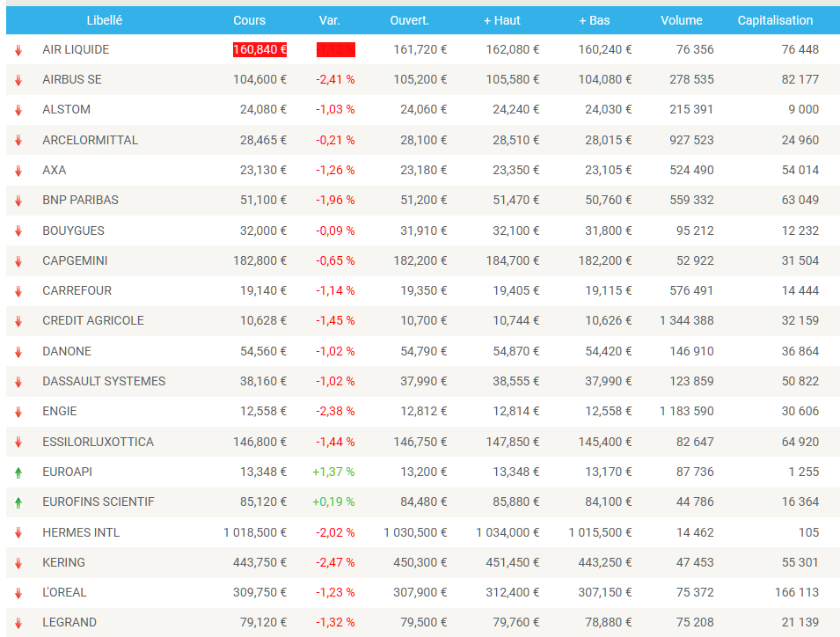Click the volume value 1 183 590
The width and height of the screenshot is (840, 637).
click(x=687, y=411)
